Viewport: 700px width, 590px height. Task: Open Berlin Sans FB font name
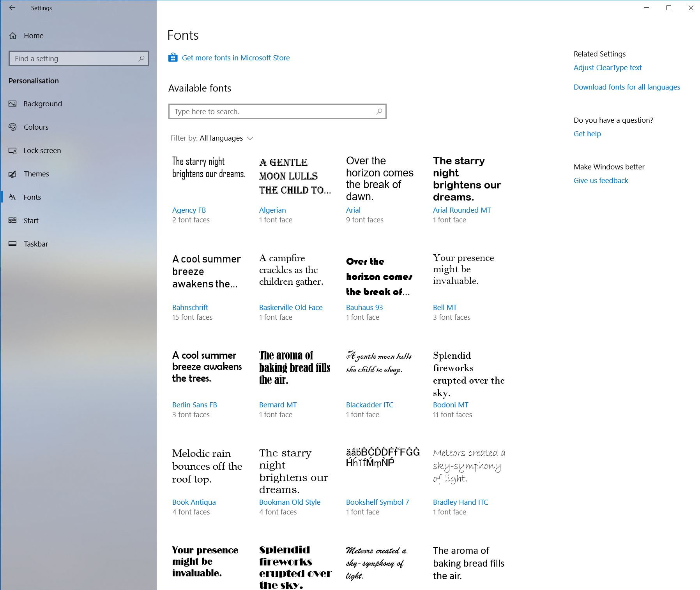tap(194, 405)
